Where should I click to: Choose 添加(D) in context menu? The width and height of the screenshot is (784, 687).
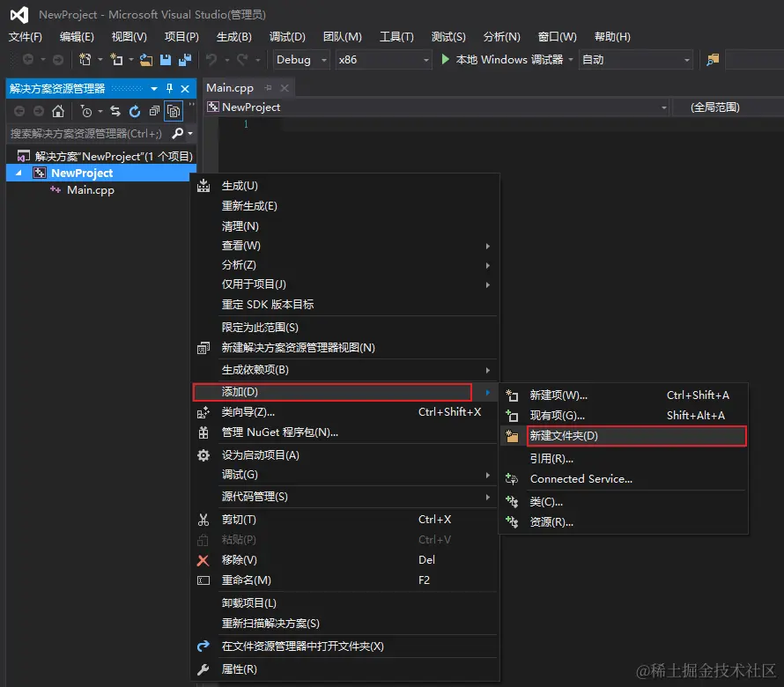346,392
